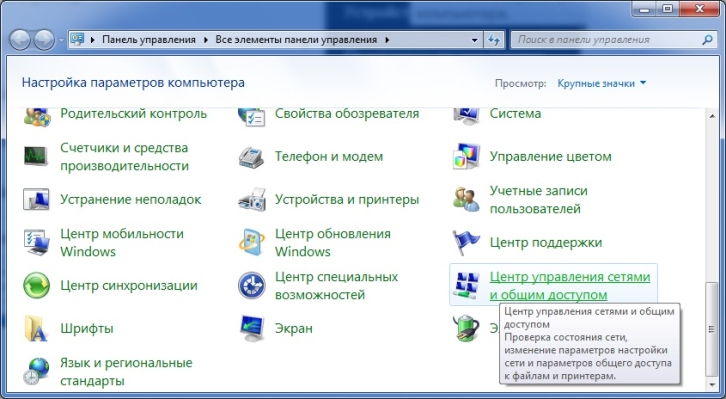This screenshot has height=399, width=726.
Task: Click the Учетные записи пользователей link text
Action: coord(538,200)
